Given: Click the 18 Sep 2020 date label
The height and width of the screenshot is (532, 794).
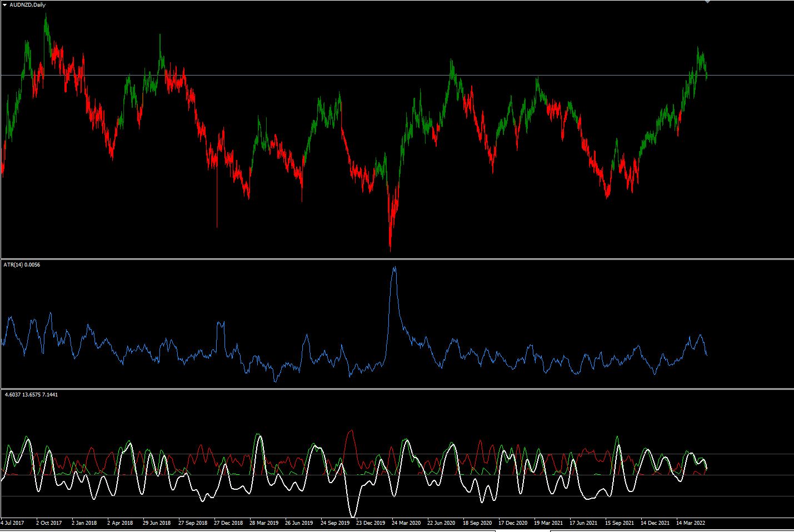Looking at the screenshot, I should coord(477,523).
